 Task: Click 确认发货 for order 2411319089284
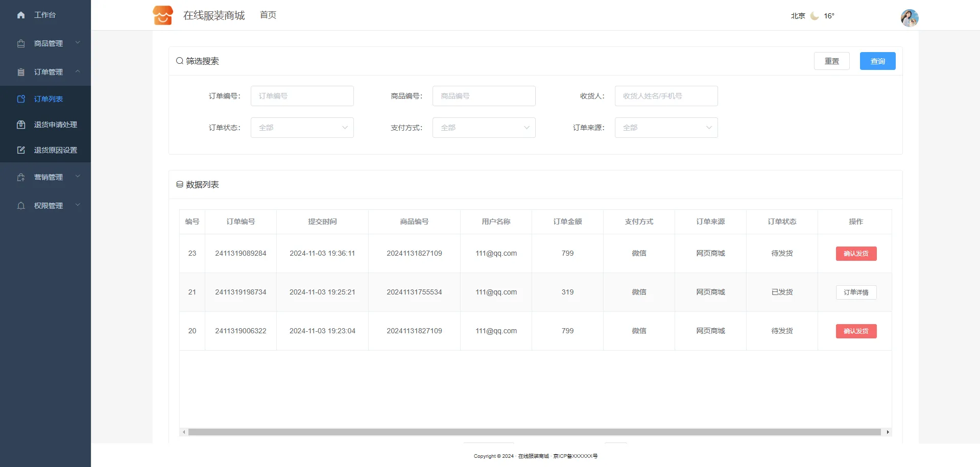(x=856, y=254)
